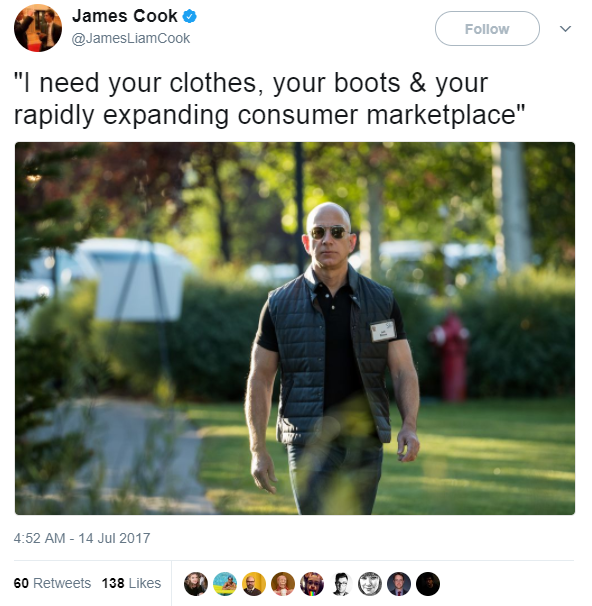Viewport: 592px width, 606px height.
Task: Open liker avatar wearing suit and red tie
Action: click(x=399, y=584)
